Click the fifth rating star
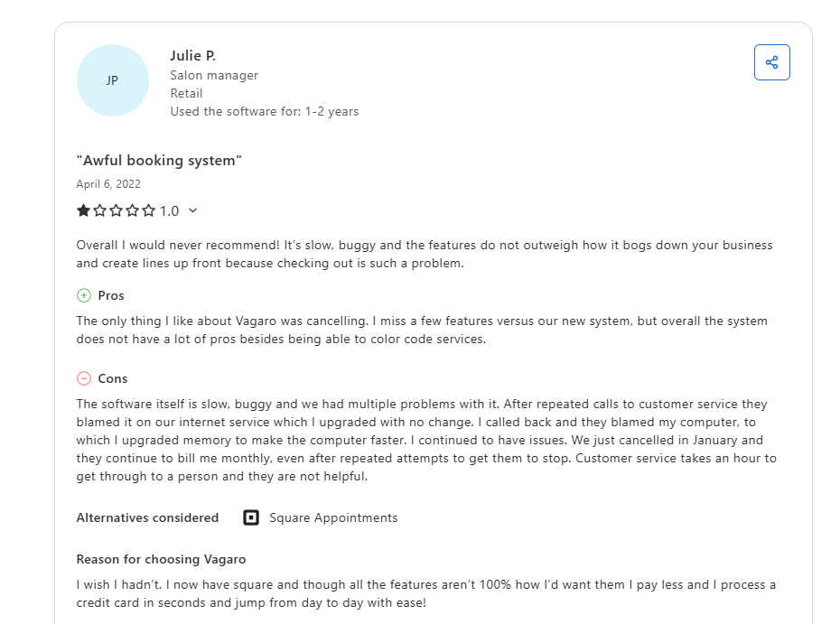 (149, 210)
